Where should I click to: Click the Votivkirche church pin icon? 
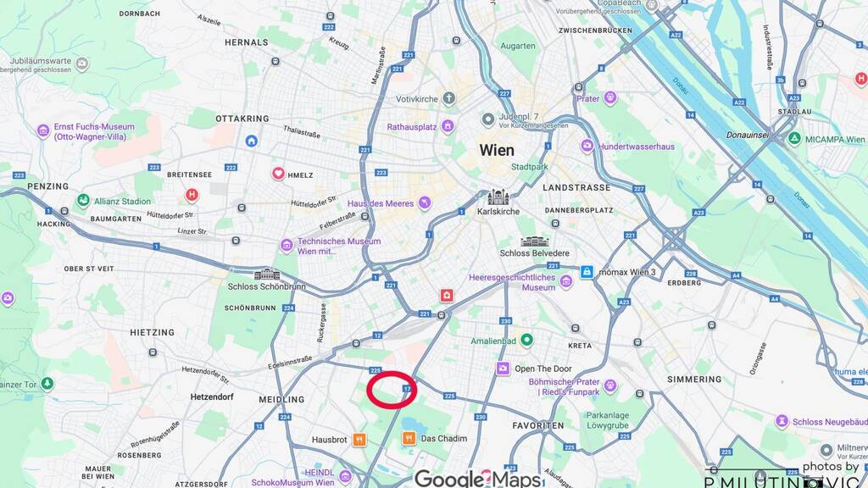[x=449, y=98]
